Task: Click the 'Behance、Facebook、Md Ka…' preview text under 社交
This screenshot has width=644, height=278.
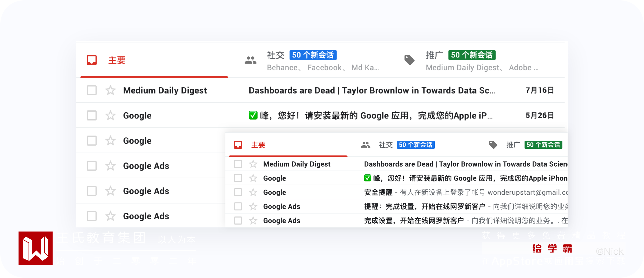Action: pyautogui.click(x=323, y=68)
